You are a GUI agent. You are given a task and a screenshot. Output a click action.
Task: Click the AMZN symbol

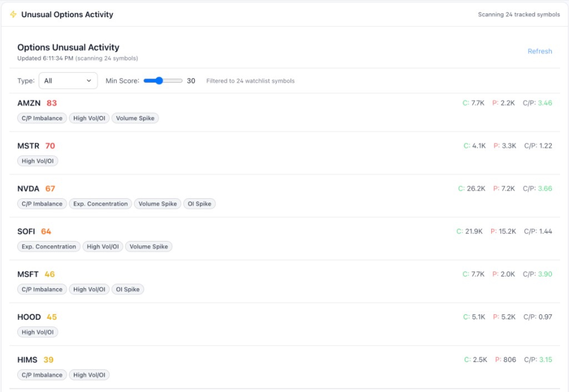point(29,103)
